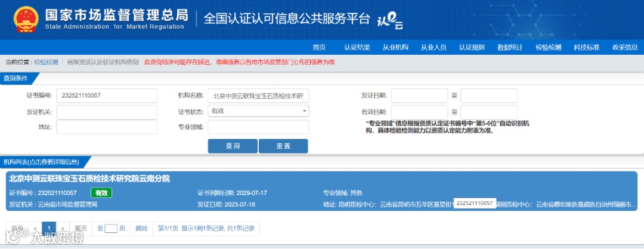Click the 有效日期 start date field

419,112
